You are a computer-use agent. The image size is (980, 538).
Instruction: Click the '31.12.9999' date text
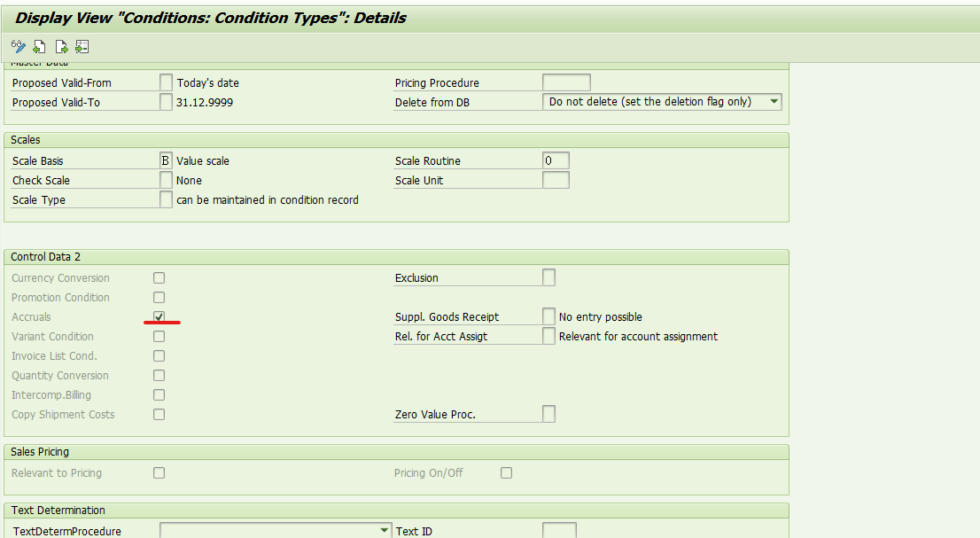tap(205, 103)
